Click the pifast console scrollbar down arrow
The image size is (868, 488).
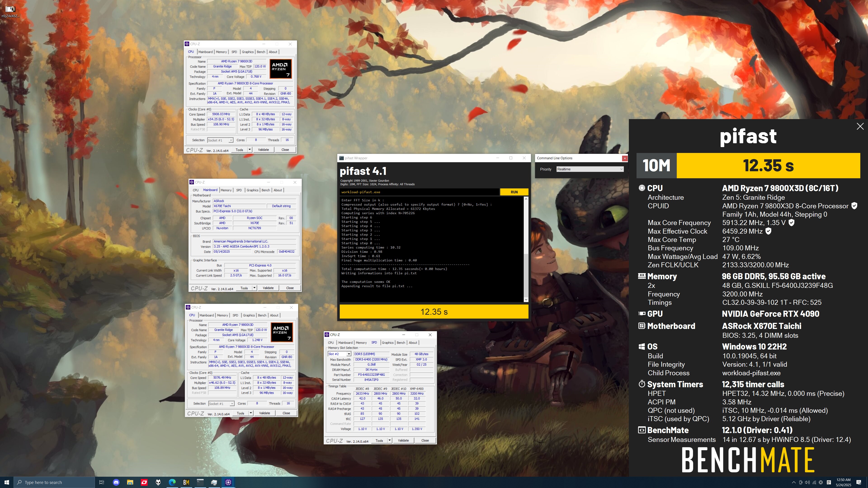526,299
